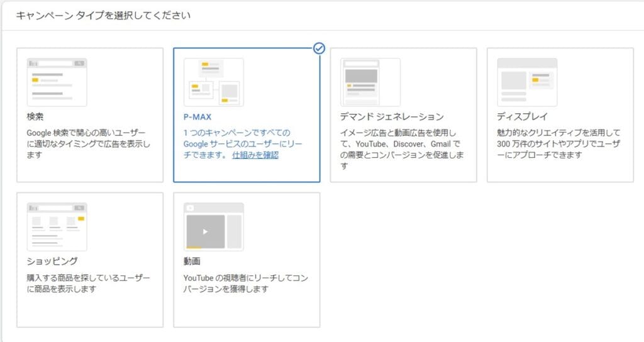Image resolution: width=644 pixels, height=342 pixels.
Task: Click the ショッピング campaign illustration icon
Action: pos(57,226)
